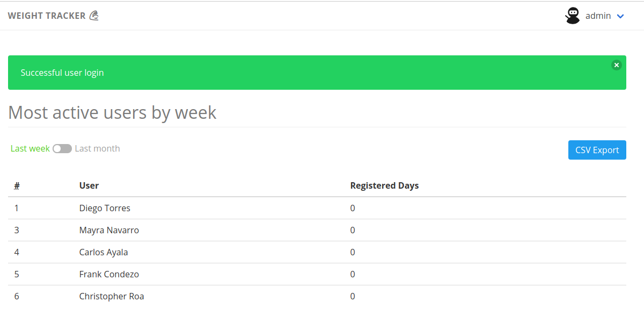Click the CSV Export button
Viewport: 644px width, 330px height.
pos(597,150)
